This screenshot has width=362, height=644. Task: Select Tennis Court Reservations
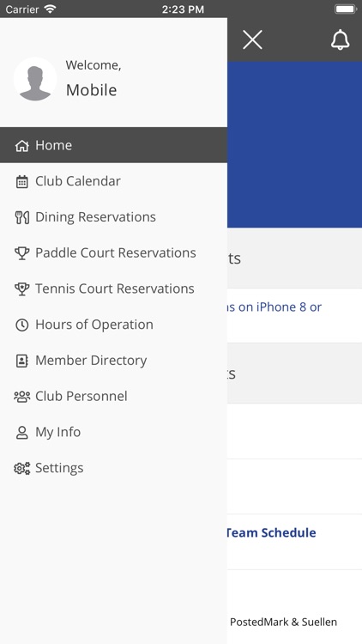(x=113, y=289)
